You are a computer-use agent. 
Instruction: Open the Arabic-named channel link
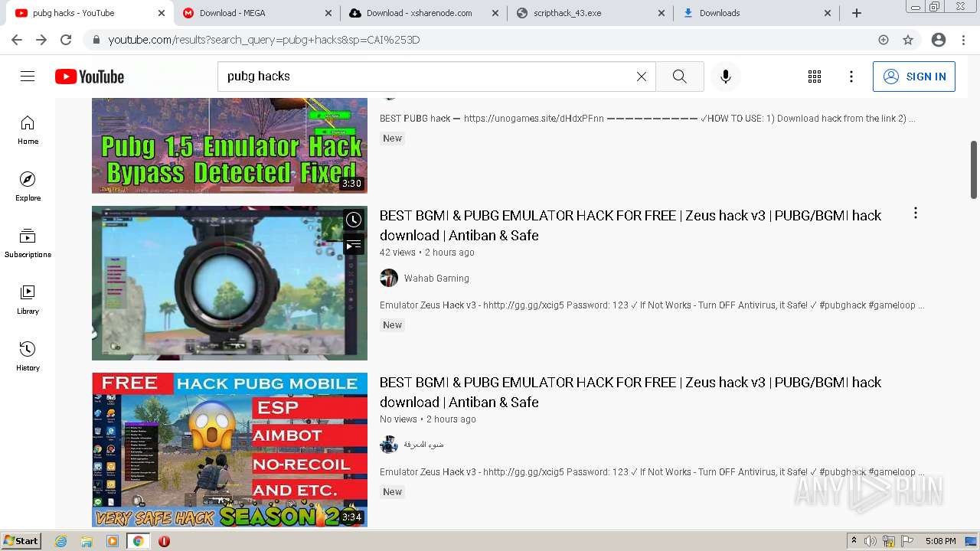[424, 445]
